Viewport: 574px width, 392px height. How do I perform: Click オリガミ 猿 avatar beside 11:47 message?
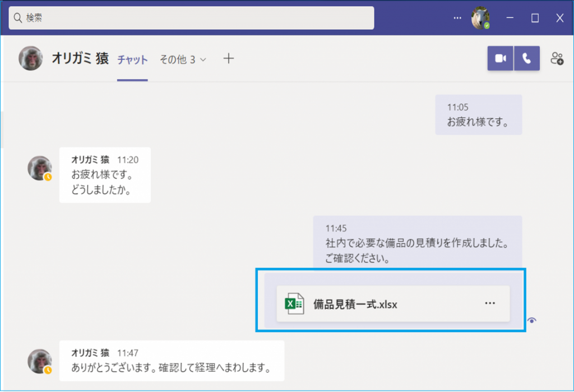coord(39,362)
